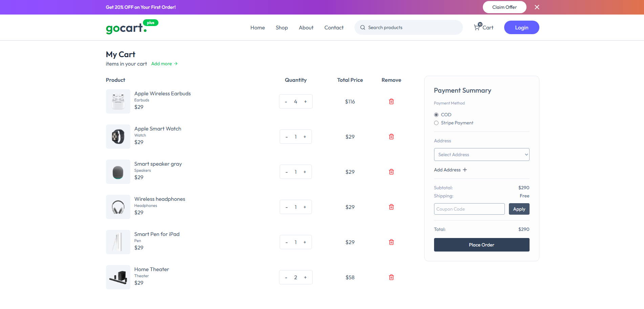This screenshot has height=309, width=644.
Task: Increase Apple Wireless Earbuds quantity
Action: (305, 102)
